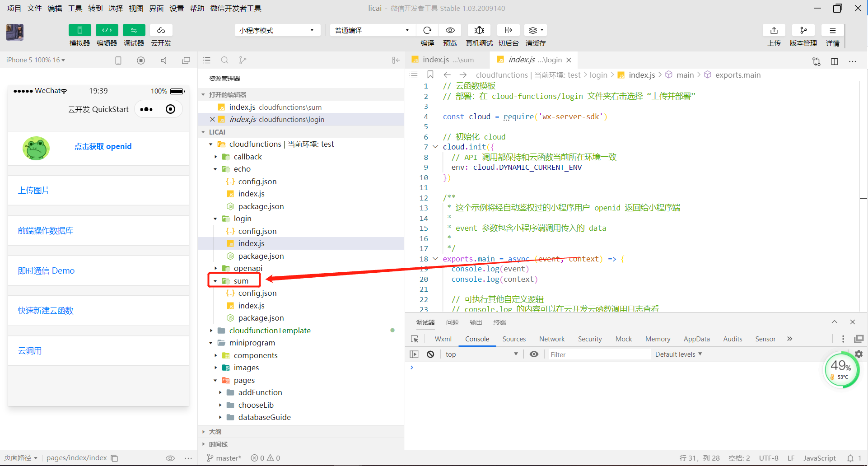Expand the cloudfunctionTemplate folder
The height and width of the screenshot is (466, 868).
211,331
